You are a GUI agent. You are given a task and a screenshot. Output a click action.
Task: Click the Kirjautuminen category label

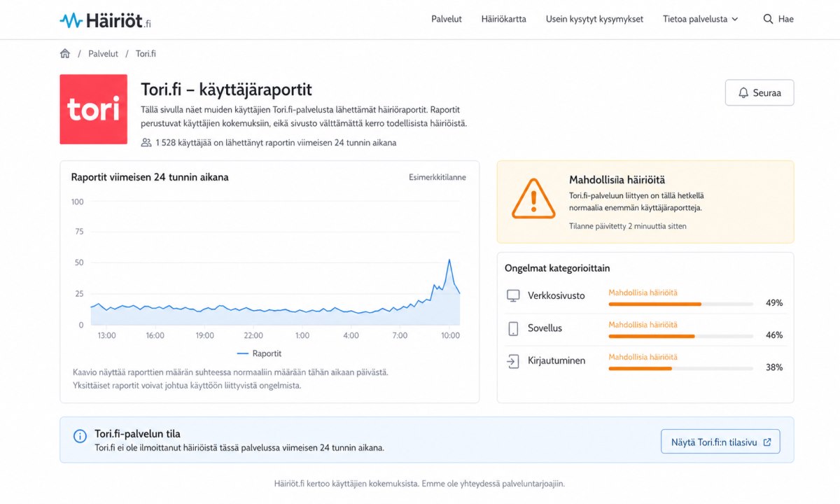tap(557, 360)
